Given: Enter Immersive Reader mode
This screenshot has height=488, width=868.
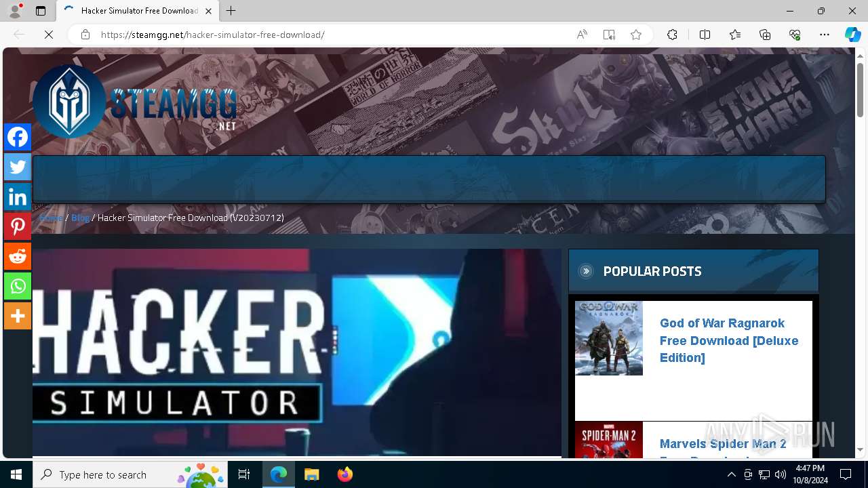Looking at the screenshot, I should click(609, 35).
